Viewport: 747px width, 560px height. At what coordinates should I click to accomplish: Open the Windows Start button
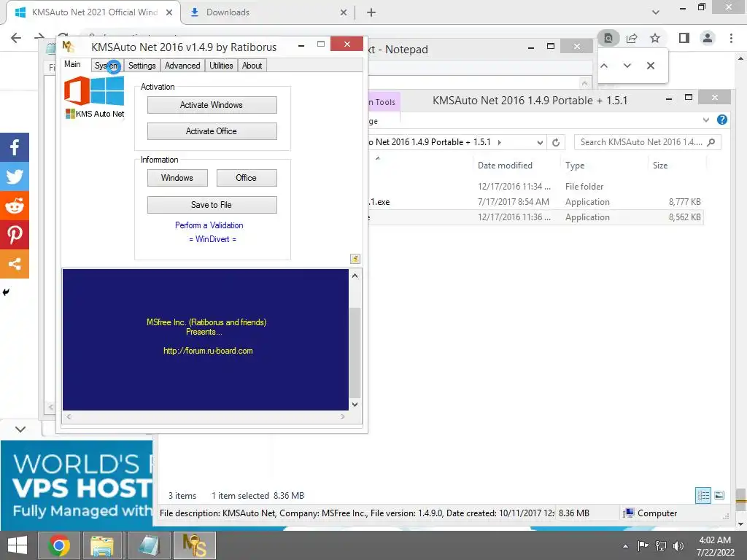pyautogui.click(x=18, y=545)
